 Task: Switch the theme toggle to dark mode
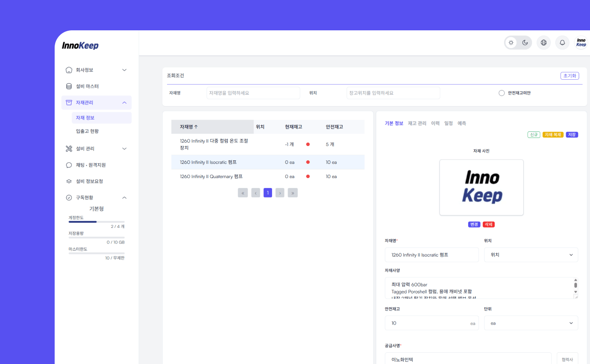pos(525,42)
